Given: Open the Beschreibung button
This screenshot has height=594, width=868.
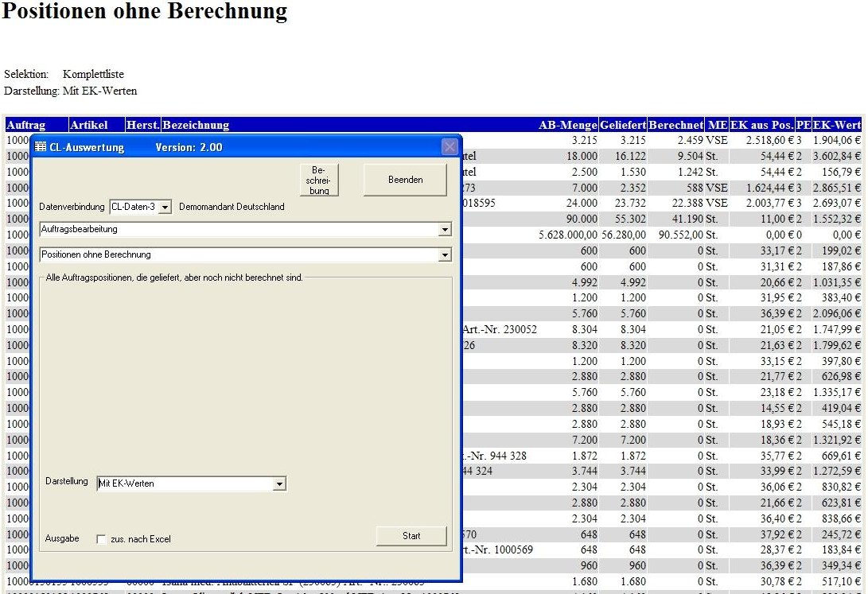Looking at the screenshot, I should click(319, 180).
